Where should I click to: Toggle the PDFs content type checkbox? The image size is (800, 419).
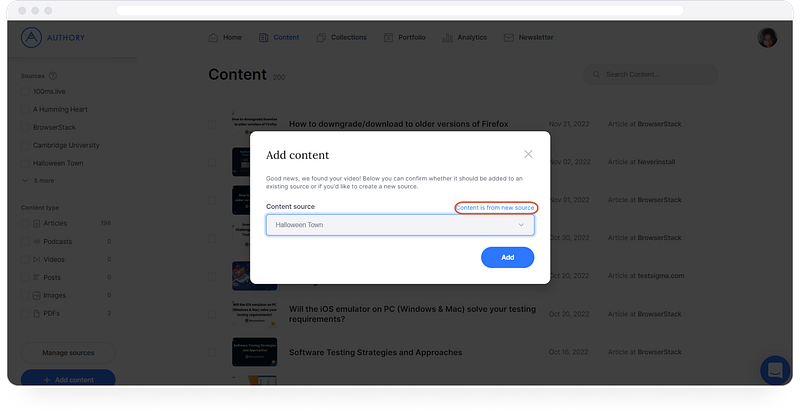24,313
